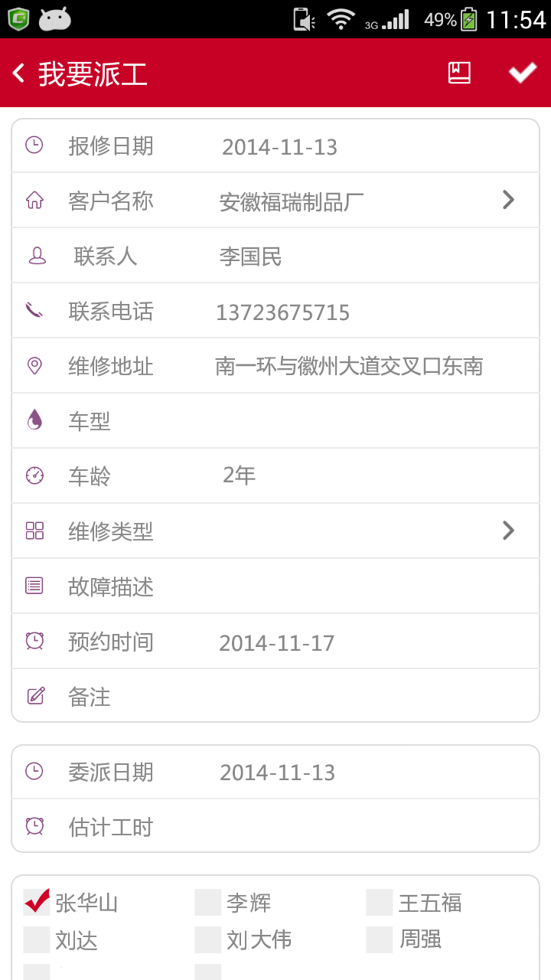Open the 委派日期 value 2014-11-13
The height and width of the screenshot is (980, 551).
278,773
